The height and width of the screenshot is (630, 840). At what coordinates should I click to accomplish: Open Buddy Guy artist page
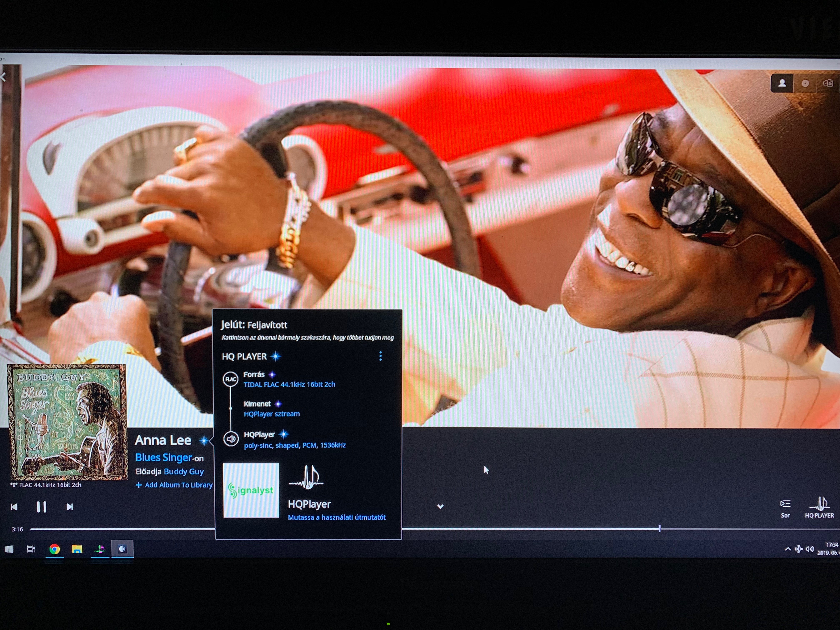point(184,472)
